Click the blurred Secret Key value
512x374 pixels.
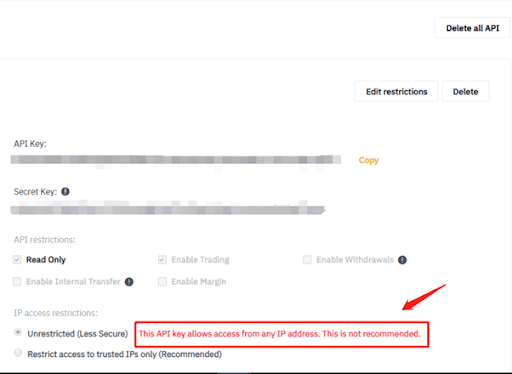click(168, 210)
